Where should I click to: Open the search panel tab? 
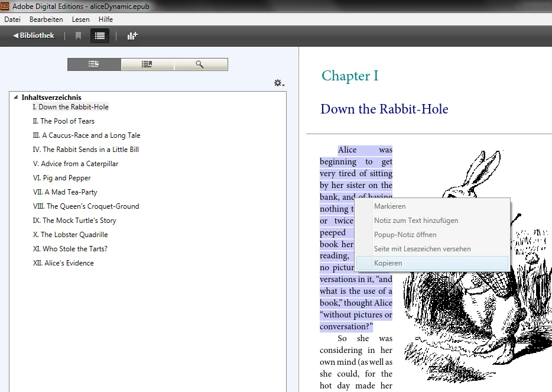pyautogui.click(x=201, y=64)
